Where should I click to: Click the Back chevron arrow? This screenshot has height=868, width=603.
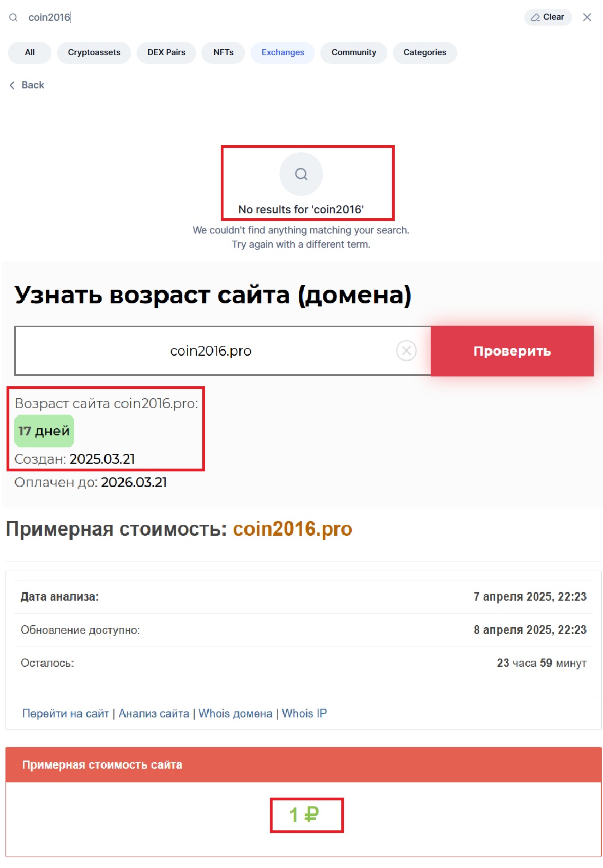coord(12,85)
